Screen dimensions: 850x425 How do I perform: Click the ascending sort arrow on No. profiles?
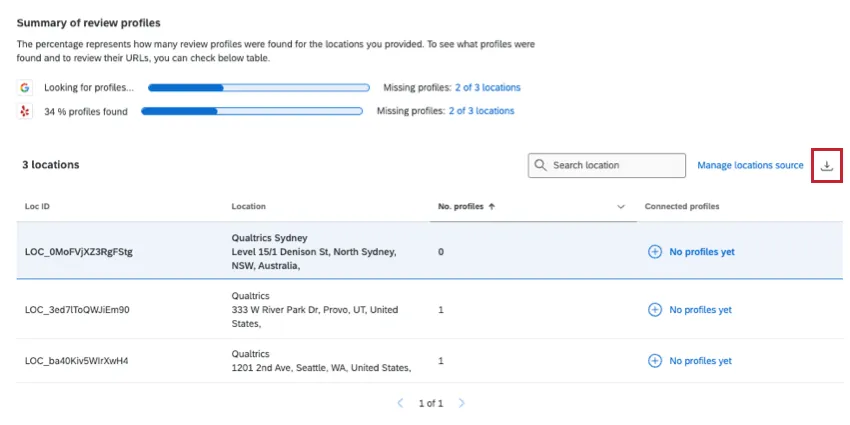tap(492, 207)
